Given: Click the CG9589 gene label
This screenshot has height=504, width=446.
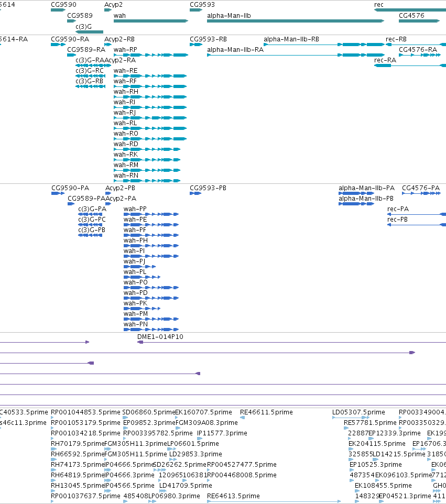Looking at the screenshot, I should (x=80, y=15).
